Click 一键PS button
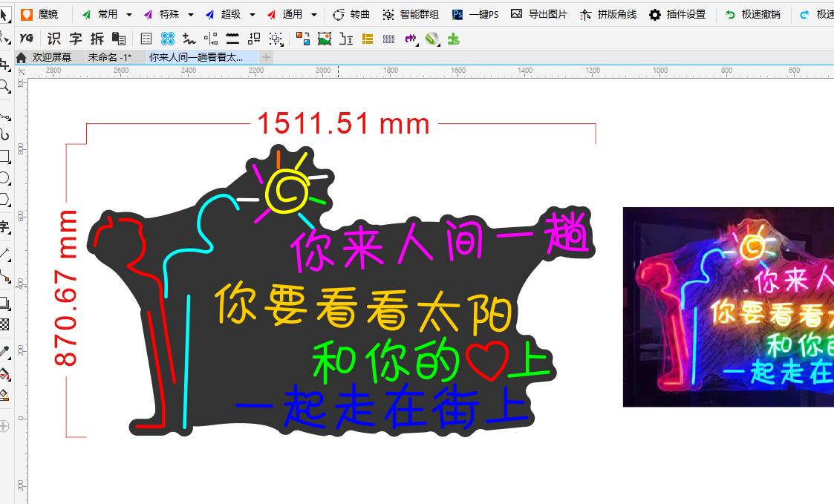 pyautogui.click(x=475, y=14)
